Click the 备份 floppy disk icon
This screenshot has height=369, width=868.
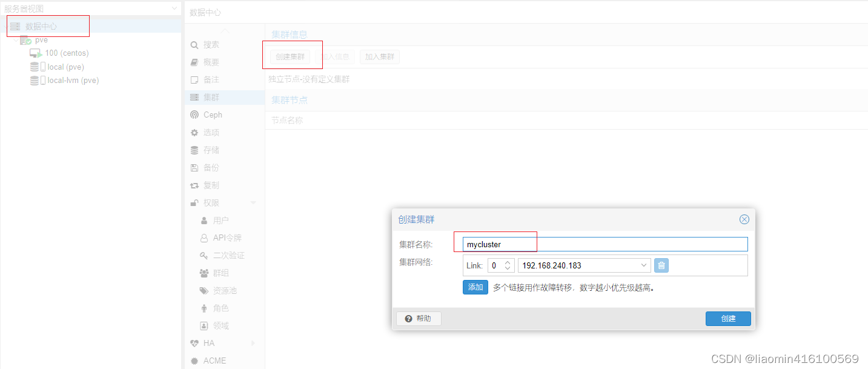pos(194,168)
